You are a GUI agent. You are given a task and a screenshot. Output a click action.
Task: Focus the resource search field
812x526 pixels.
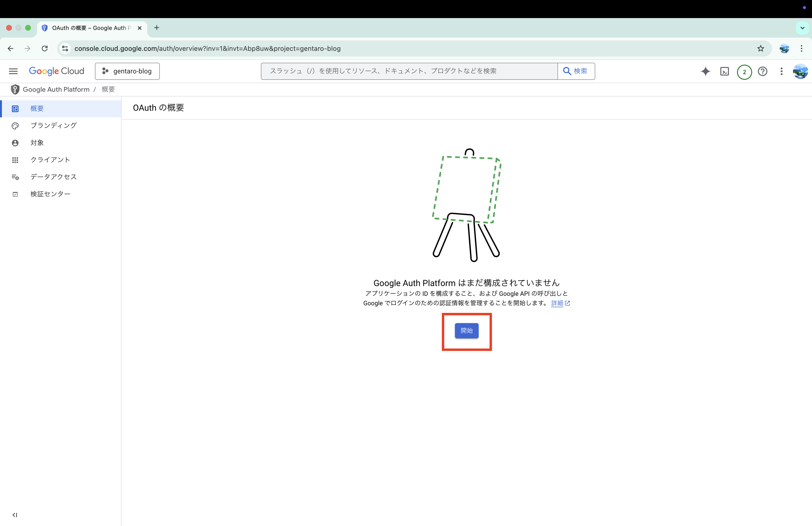click(409, 71)
